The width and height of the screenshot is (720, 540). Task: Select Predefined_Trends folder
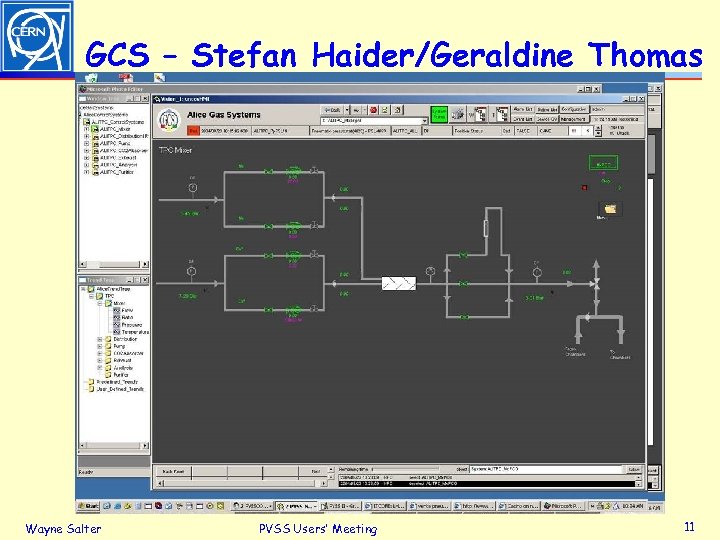tap(117, 382)
